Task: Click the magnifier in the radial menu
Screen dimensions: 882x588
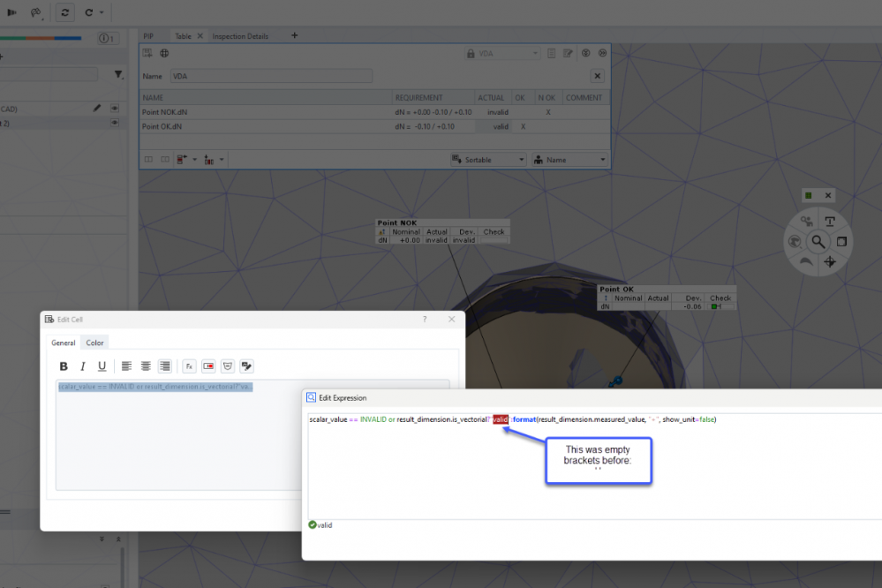Action: click(x=818, y=241)
